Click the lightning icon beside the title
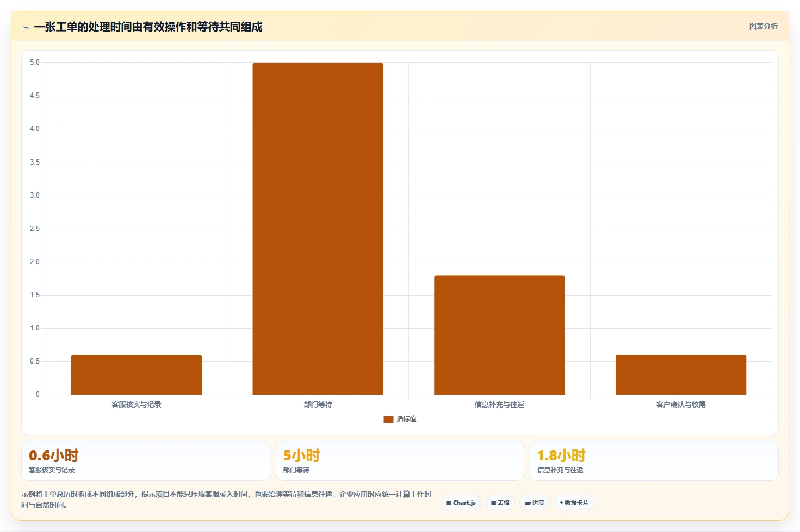800x532 pixels. [x=26, y=27]
